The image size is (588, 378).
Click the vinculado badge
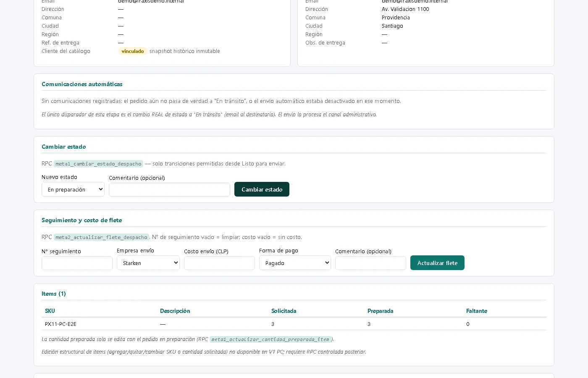pyautogui.click(x=133, y=51)
